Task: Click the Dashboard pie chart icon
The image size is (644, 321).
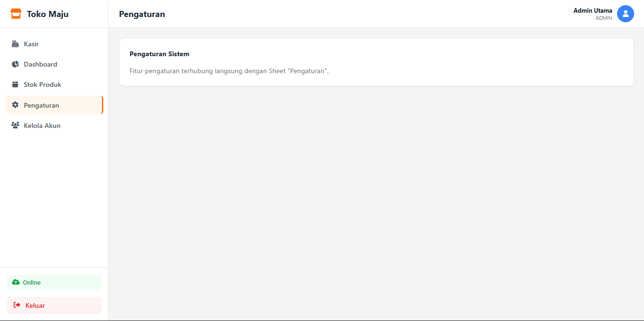Action: 15,64
